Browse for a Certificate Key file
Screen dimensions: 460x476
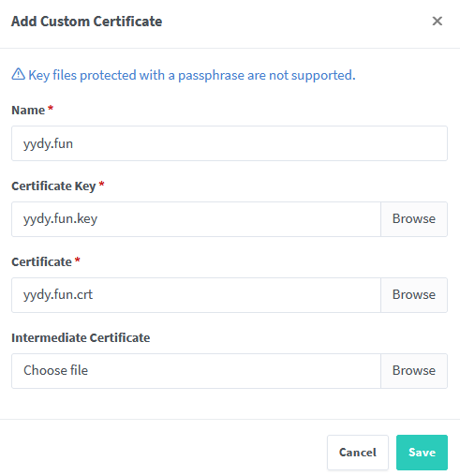coord(414,219)
